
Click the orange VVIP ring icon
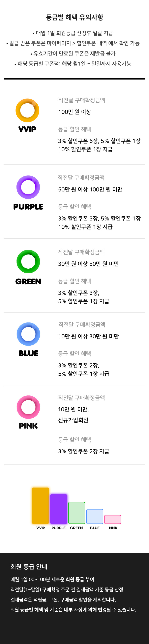pyautogui.click(x=27, y=110)
